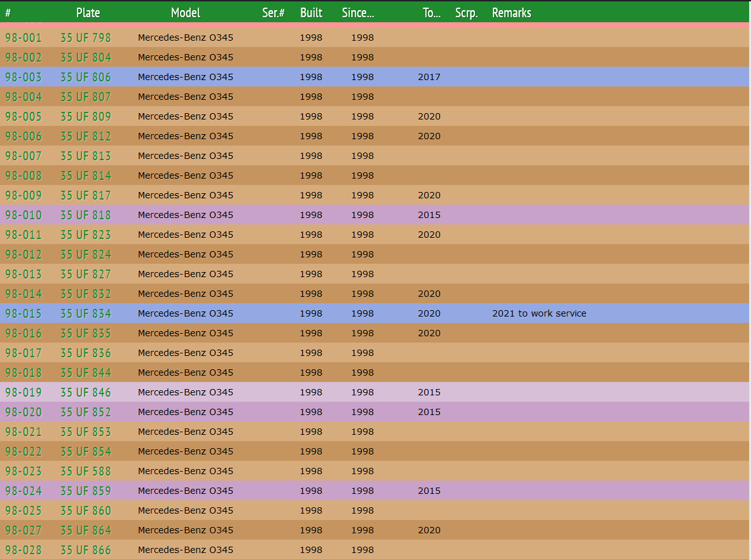The height and width of the screenshot is (560, 751).
Task: Open fleet number 98-008 link
Action: pos(24,175)
